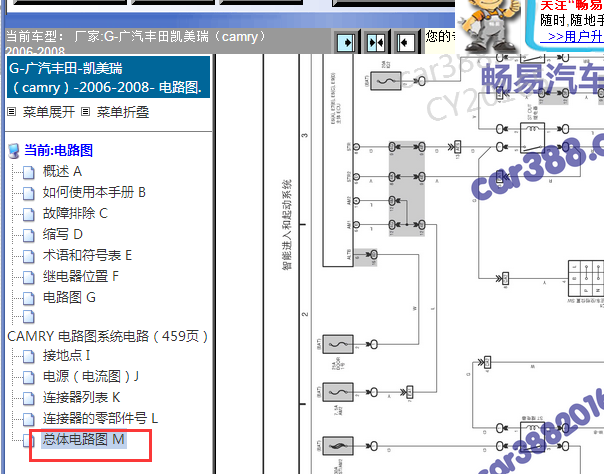Open 连接器的零部件号 L entry
The width and height of the screenshot is (604, 474).
[x=100, y=418]
